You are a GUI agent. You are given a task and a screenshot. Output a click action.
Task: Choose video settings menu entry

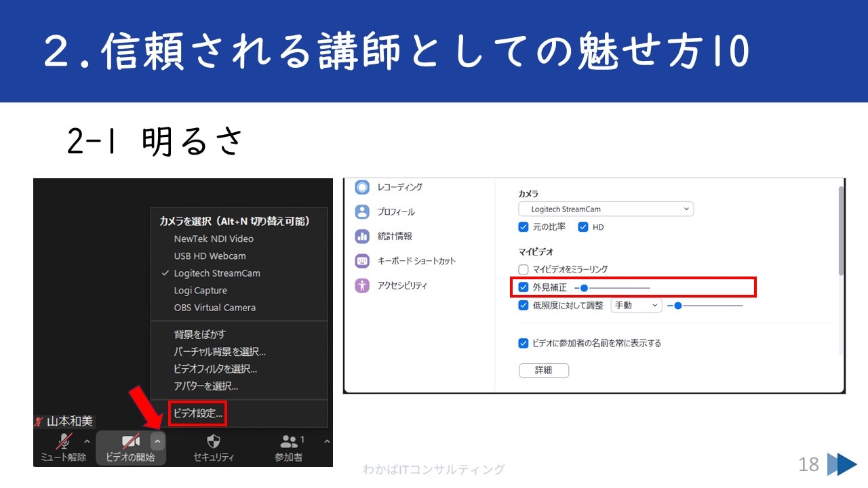point(197,413)
